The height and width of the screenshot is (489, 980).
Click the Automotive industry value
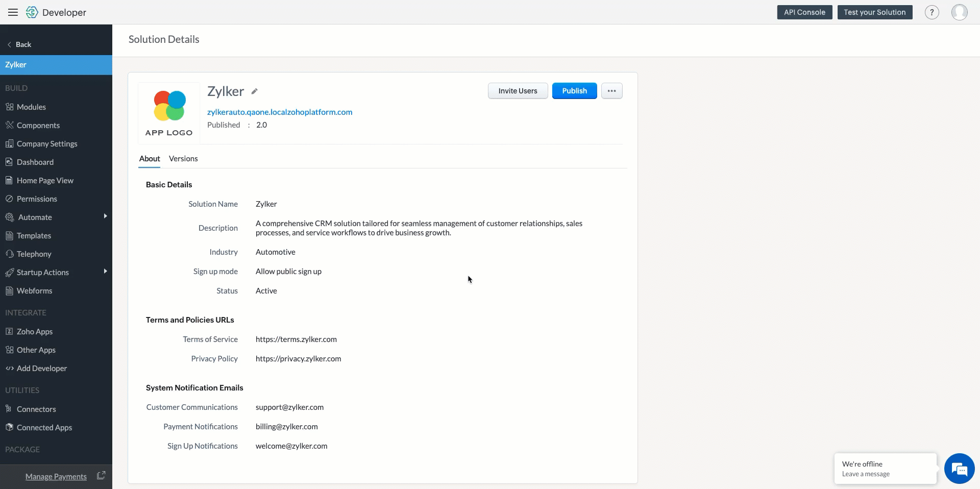tap(275, 252)
